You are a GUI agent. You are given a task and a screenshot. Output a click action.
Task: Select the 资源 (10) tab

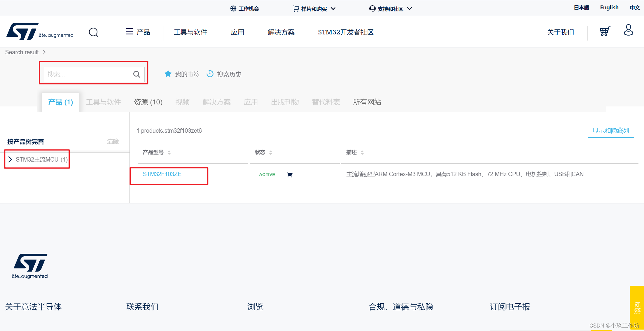(x=148, y=102)
